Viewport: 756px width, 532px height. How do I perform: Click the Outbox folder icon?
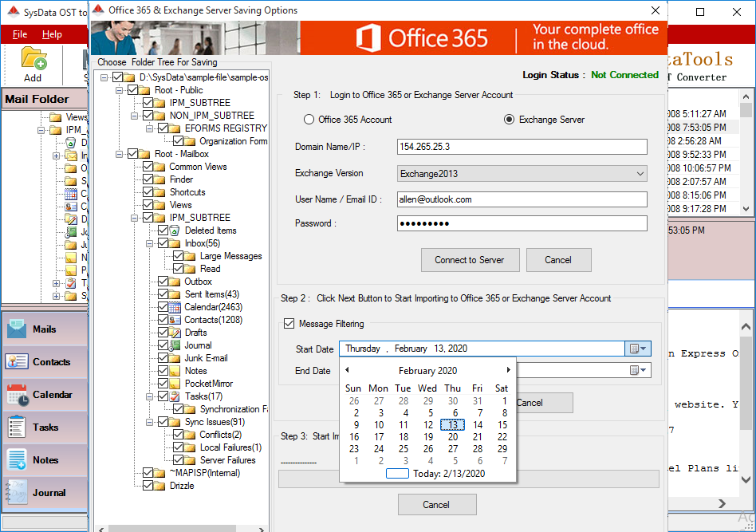pyautogui.click(x=175, y=282)
